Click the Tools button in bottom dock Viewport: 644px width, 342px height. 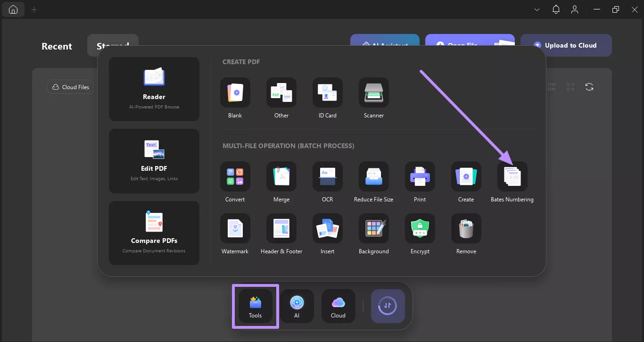pos(255,306)
